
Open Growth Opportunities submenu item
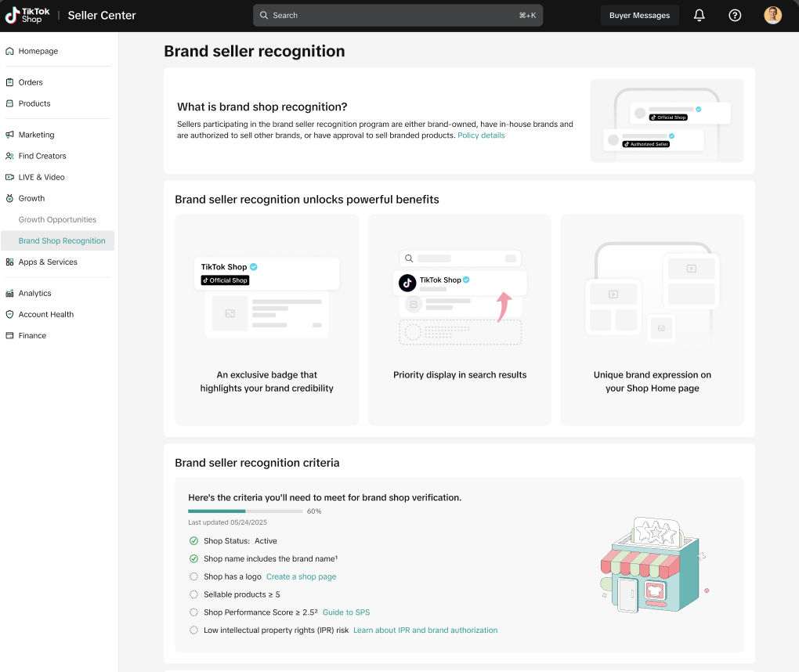point(57,220)
